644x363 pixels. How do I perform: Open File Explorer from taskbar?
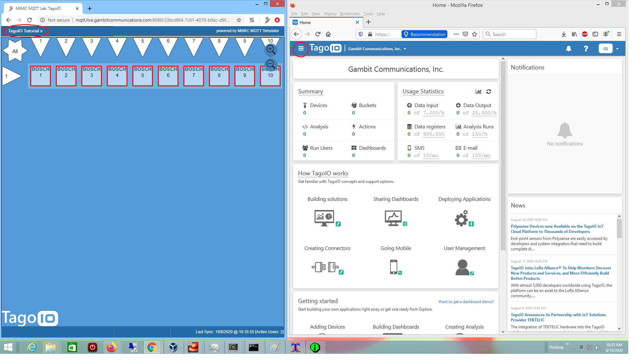50,347
